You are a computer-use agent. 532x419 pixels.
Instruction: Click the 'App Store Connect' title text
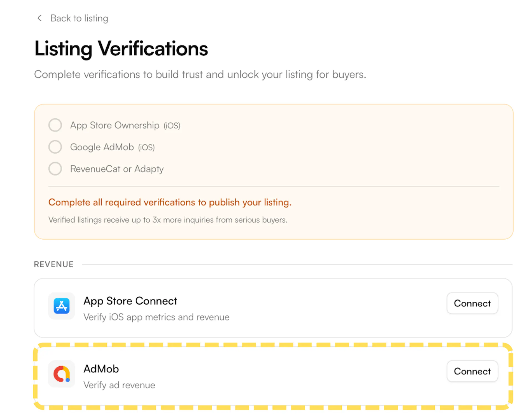pos(130,301)
